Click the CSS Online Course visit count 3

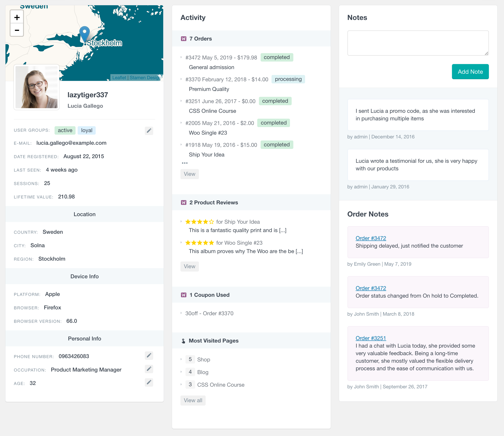[190, 385]
